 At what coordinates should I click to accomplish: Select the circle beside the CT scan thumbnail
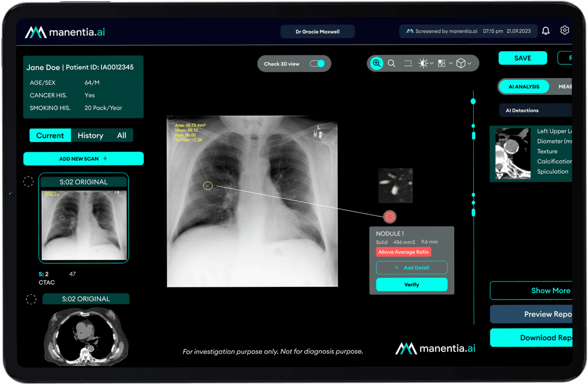pyautogui.click(x=31, y=299)
